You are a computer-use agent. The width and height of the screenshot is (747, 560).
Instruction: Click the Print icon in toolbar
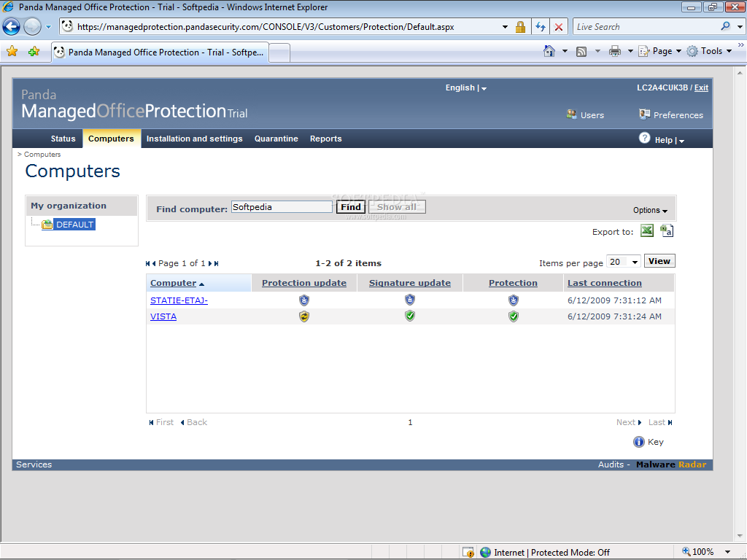(x=615, y=51)
